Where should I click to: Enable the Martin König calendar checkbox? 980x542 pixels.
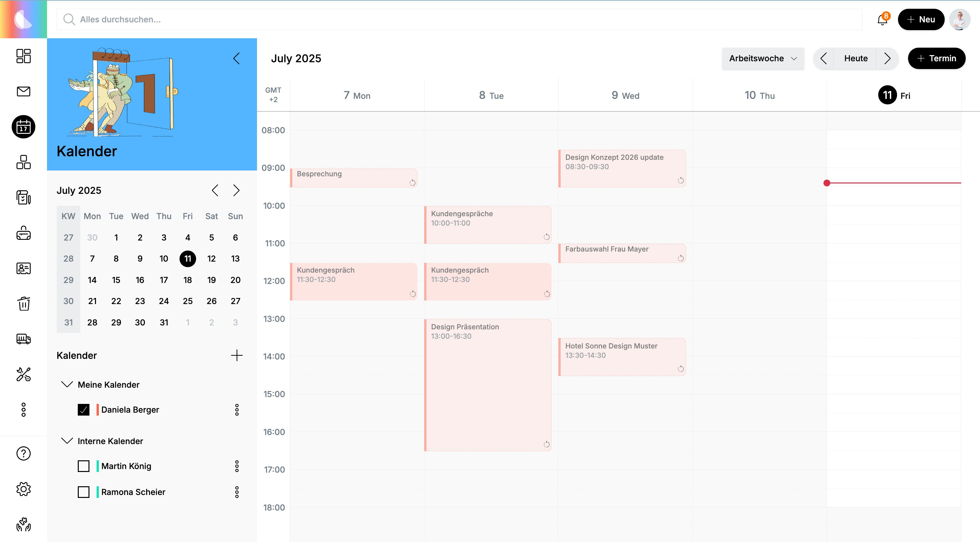click(x=84, y=466)
